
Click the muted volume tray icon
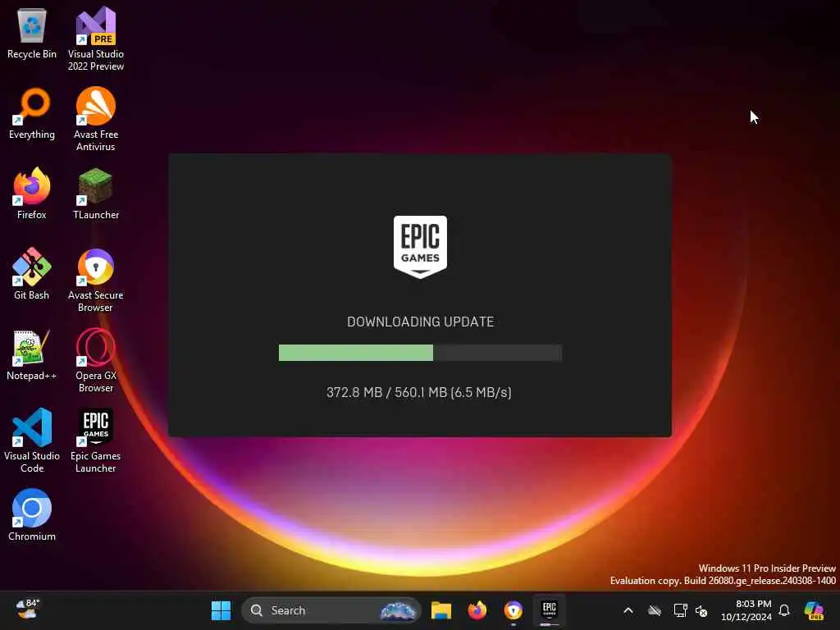(701, 610)
